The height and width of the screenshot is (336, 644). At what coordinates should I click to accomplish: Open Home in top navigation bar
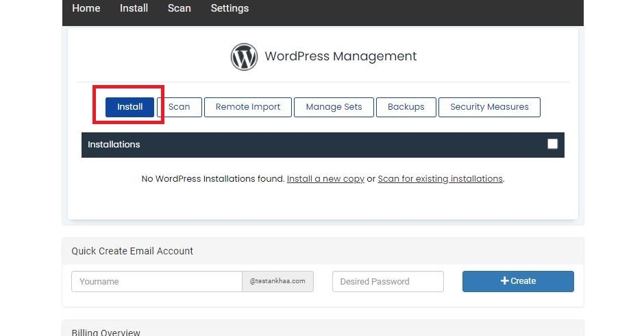coord(86,8)
